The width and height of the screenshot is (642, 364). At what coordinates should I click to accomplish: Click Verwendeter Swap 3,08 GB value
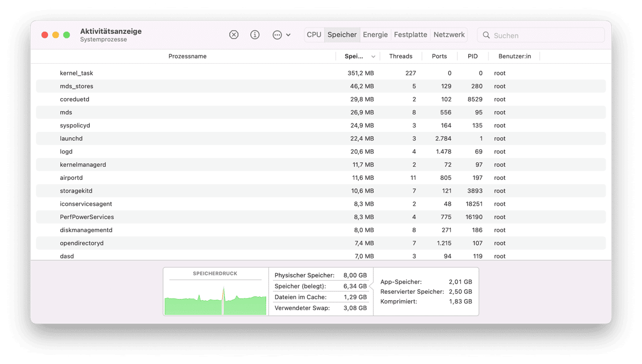point(355,308)
